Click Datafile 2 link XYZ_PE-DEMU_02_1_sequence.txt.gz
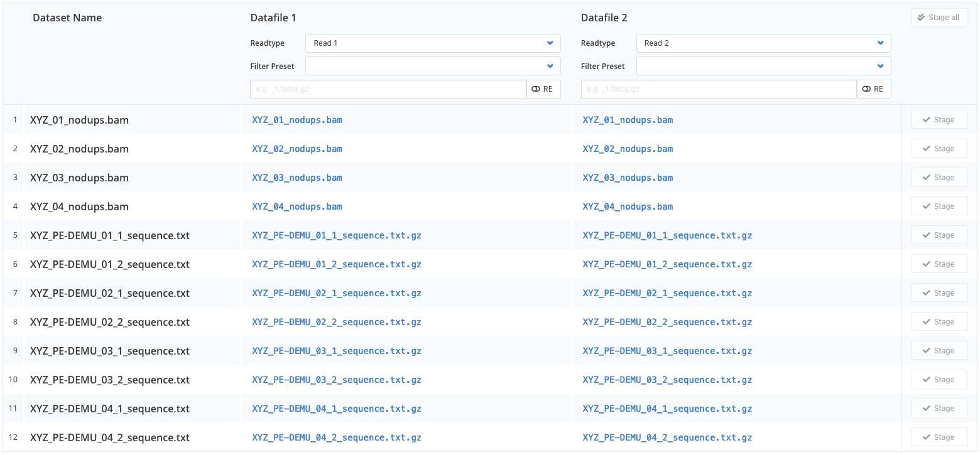 coord(667,293)
